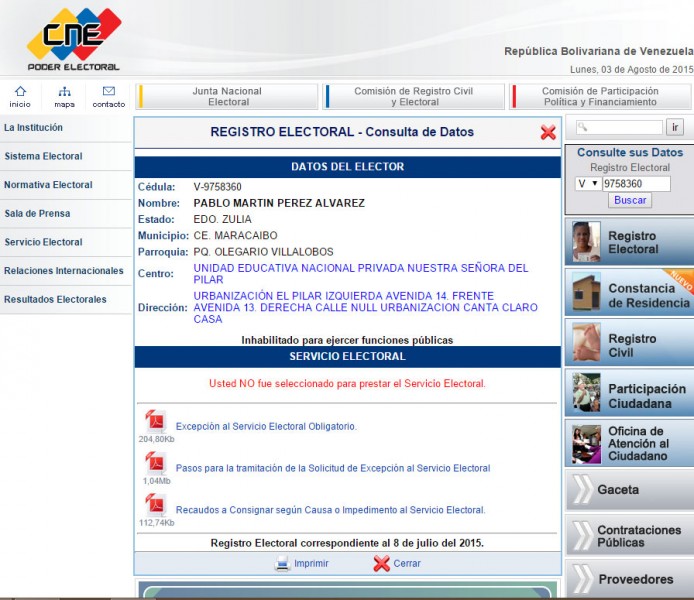Open the Junta Nacional Electoral tab
Screen dimensions: 694x600
click(x=228, y=96)
